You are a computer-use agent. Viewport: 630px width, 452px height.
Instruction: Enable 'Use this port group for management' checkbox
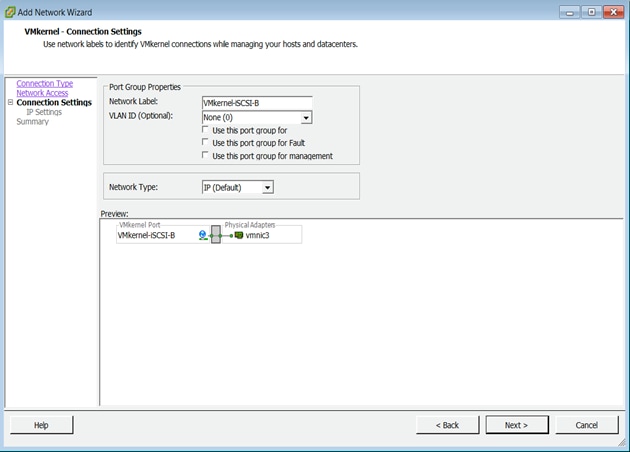click(x=205, y=155)
